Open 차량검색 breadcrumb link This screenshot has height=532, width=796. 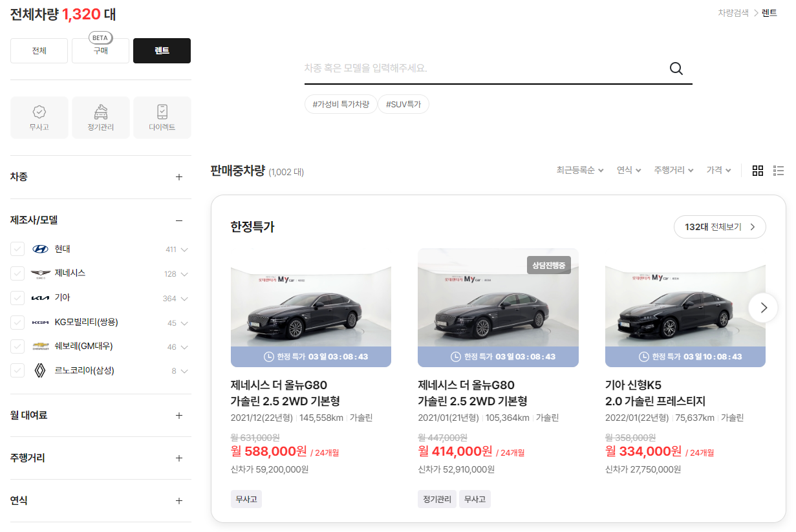pyautogui.click(x=733, y=13)
